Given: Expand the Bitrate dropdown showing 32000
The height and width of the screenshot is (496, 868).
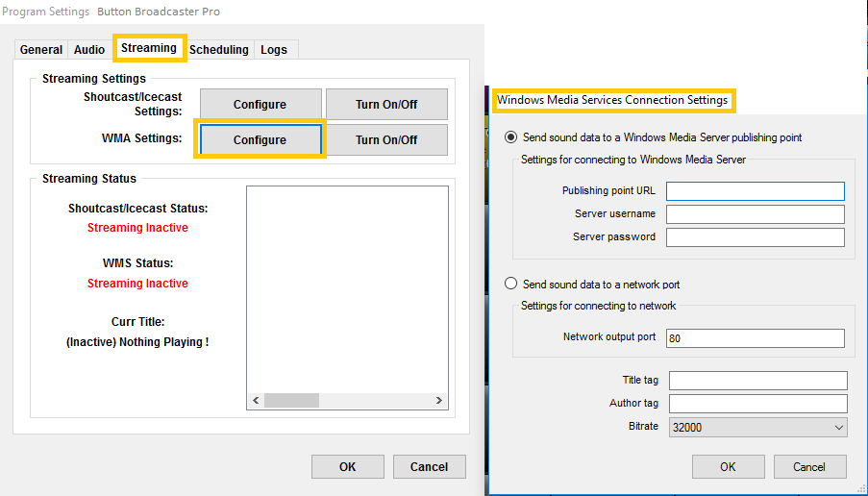Looking at the screenshot, I should (x=757, y=428).
